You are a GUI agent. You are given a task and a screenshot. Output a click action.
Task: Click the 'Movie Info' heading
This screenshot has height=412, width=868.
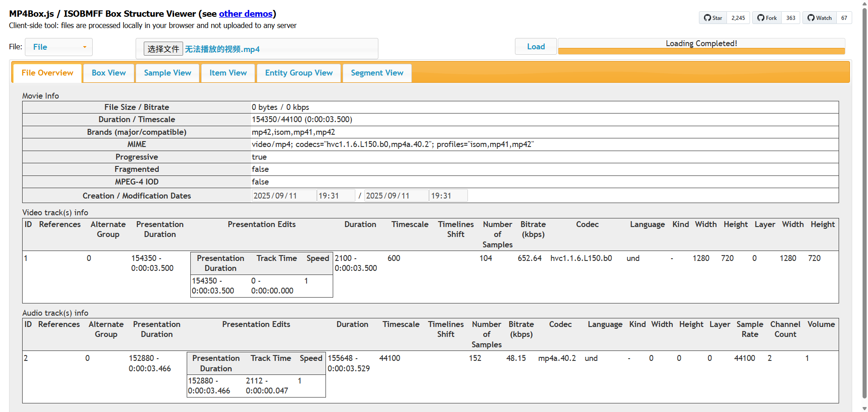41,96
